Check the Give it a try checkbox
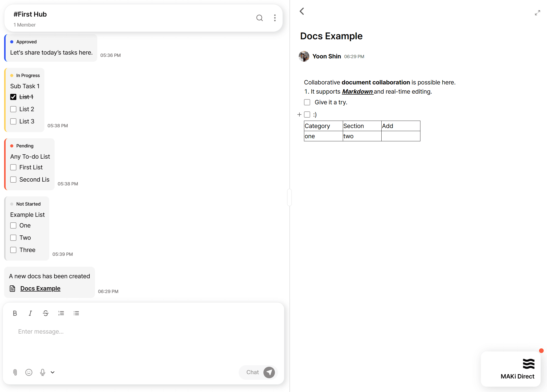This screenshot has width=547, height=392. [307, 102]
